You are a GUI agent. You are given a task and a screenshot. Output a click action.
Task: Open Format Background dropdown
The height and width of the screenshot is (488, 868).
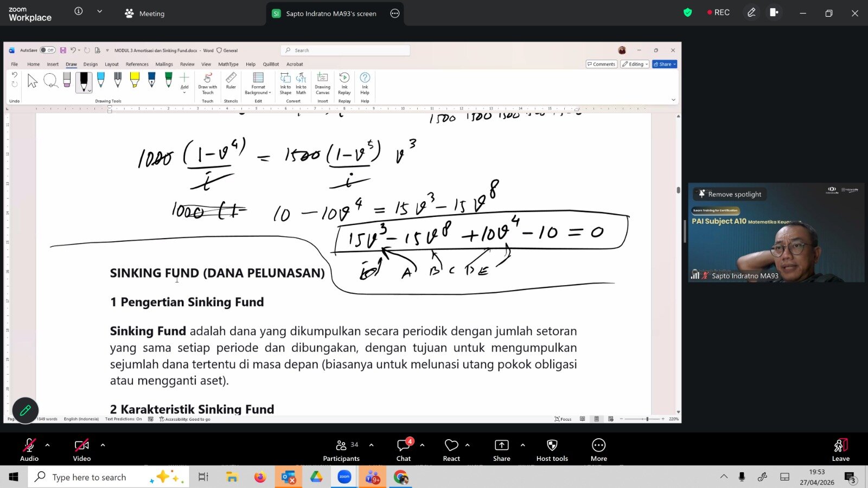click(x=258, y=84)
